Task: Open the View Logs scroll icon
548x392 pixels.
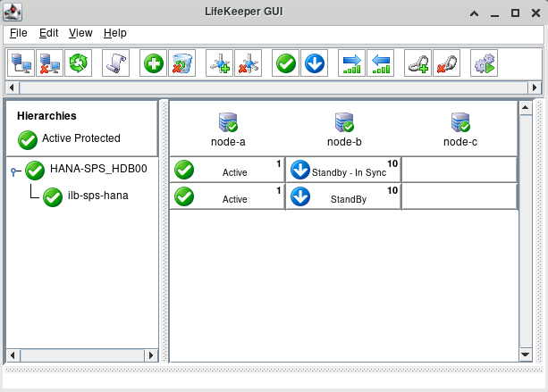Action: tap(115, 63)
